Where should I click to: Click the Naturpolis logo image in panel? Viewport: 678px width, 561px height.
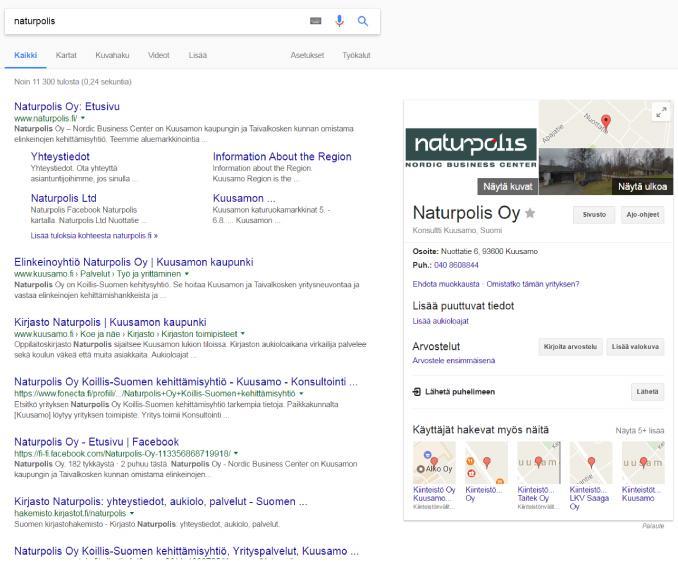click(x=471, y=147)
